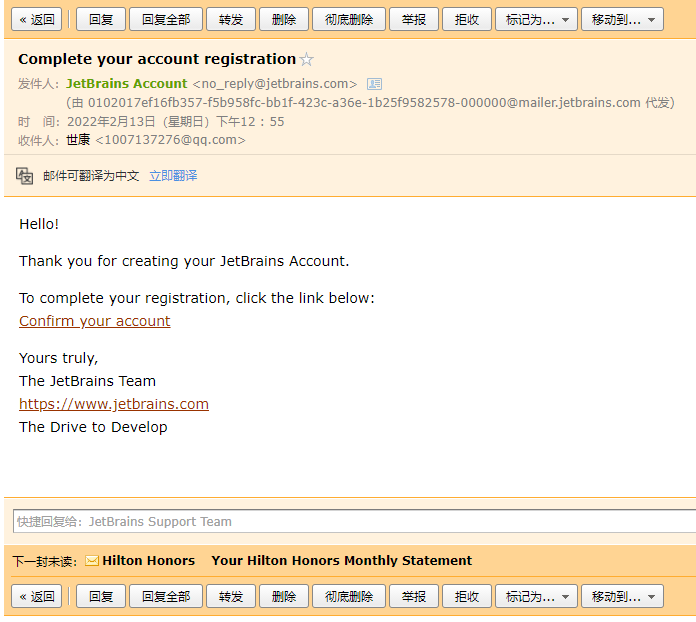Open bottom 标记为 dropdown
696x622 pixels.
pyautogui.click(x=536, y=596)
